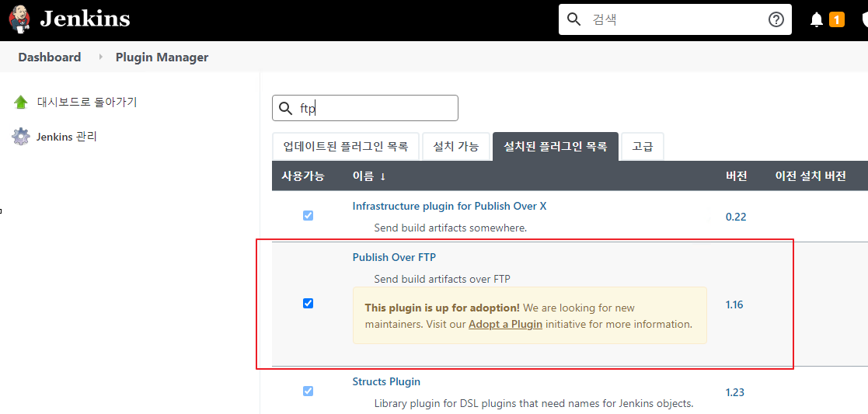Image resolution: width=868 pixels, height=414 pixels.
Task: Click 'Library plugin for DSL plugins' description
Action: click(534, 403)
